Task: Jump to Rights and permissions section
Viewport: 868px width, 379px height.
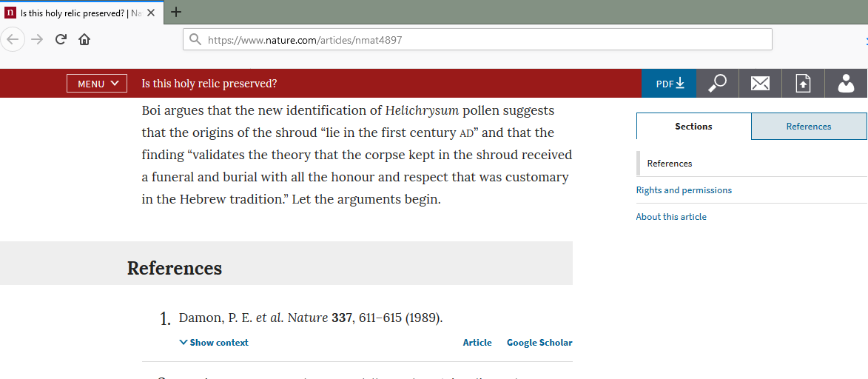Action: tap(684, 190)
